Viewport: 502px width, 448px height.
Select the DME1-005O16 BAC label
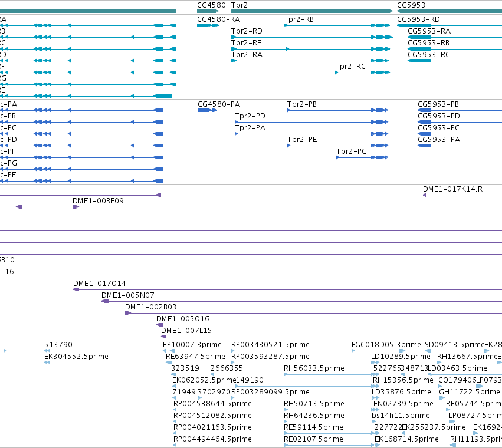tap(183, 319)
